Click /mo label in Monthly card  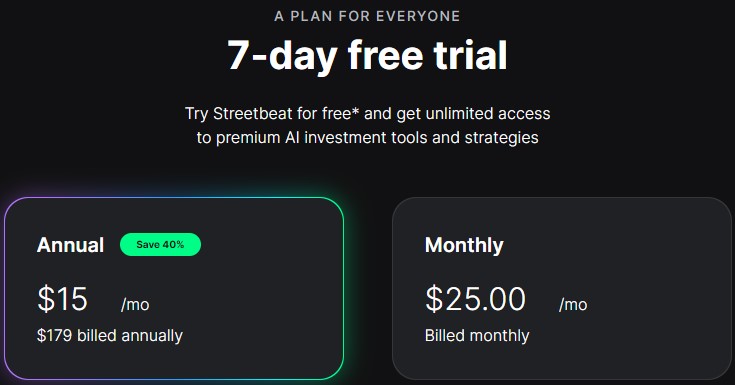573,304
